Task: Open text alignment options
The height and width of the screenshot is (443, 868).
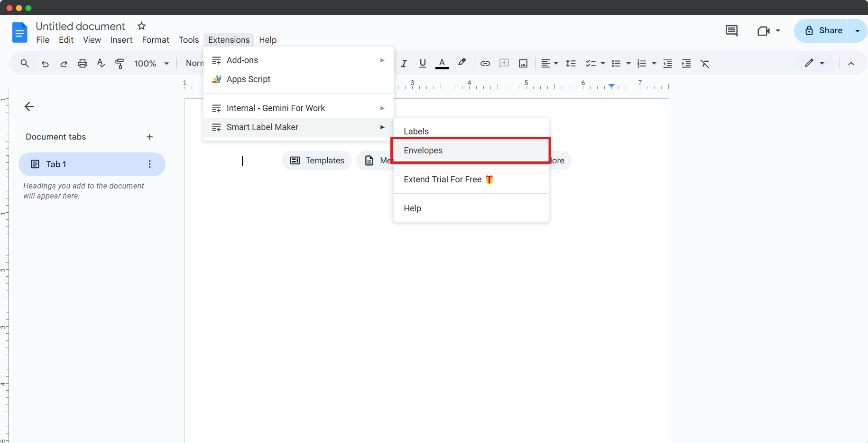Action: (549, 63)
